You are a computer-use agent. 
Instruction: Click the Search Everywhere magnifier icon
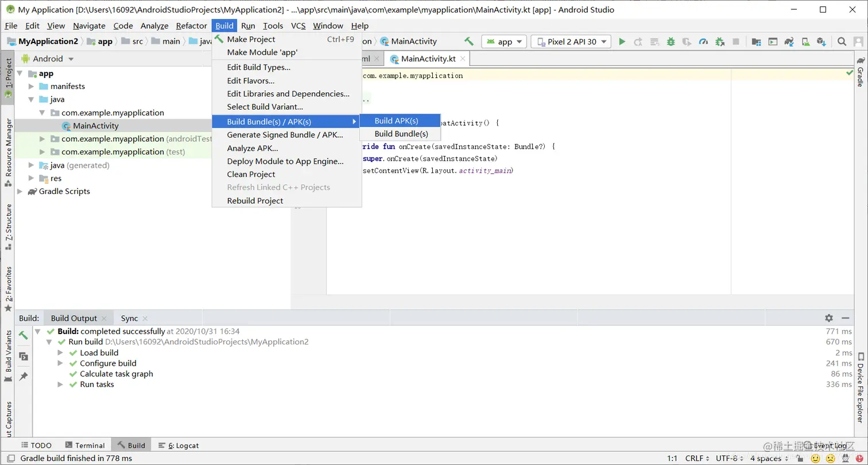[842, 41]
